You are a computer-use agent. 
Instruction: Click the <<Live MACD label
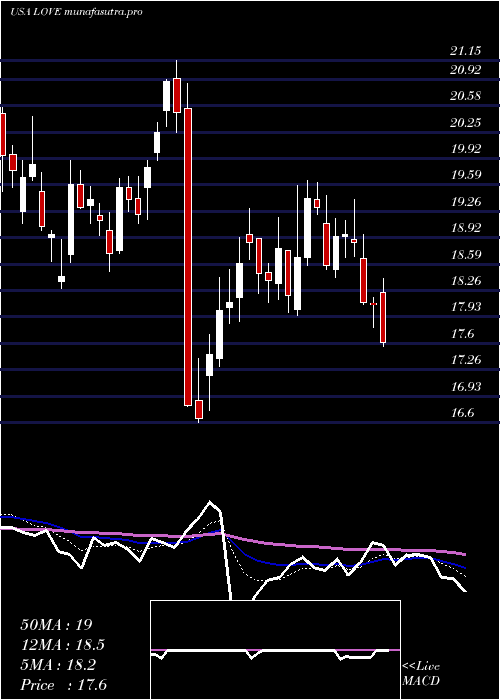point(421,674)
